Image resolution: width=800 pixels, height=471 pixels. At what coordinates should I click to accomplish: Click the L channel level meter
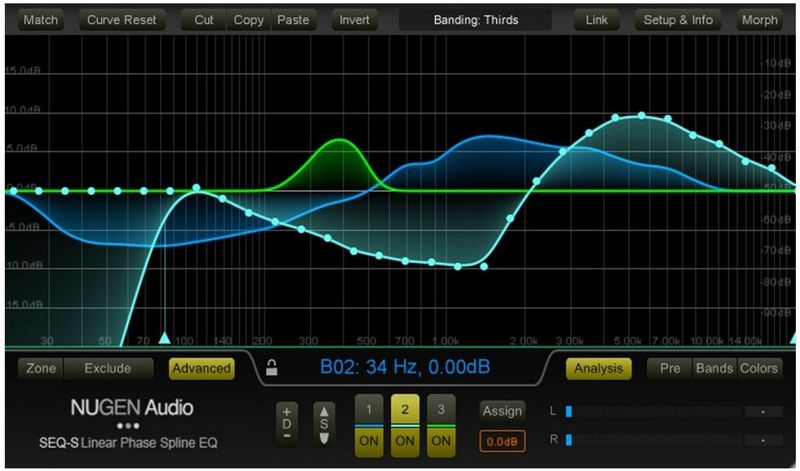(655, 411)
